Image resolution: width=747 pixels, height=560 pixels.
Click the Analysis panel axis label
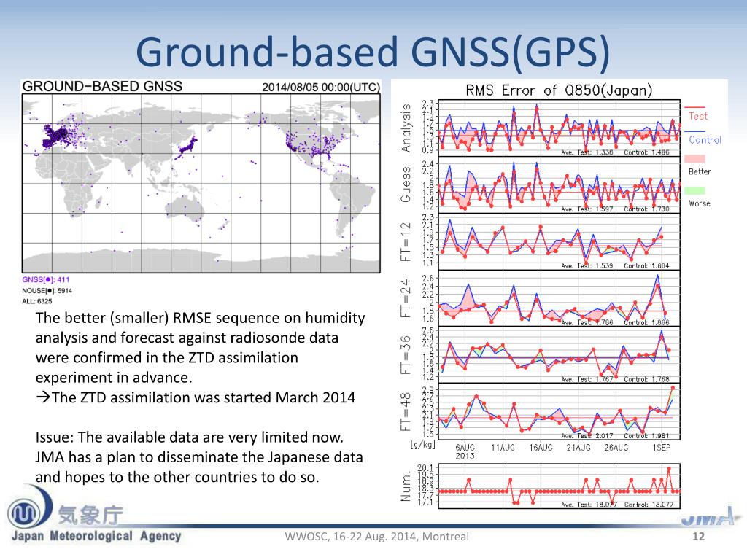pos(406,128)
